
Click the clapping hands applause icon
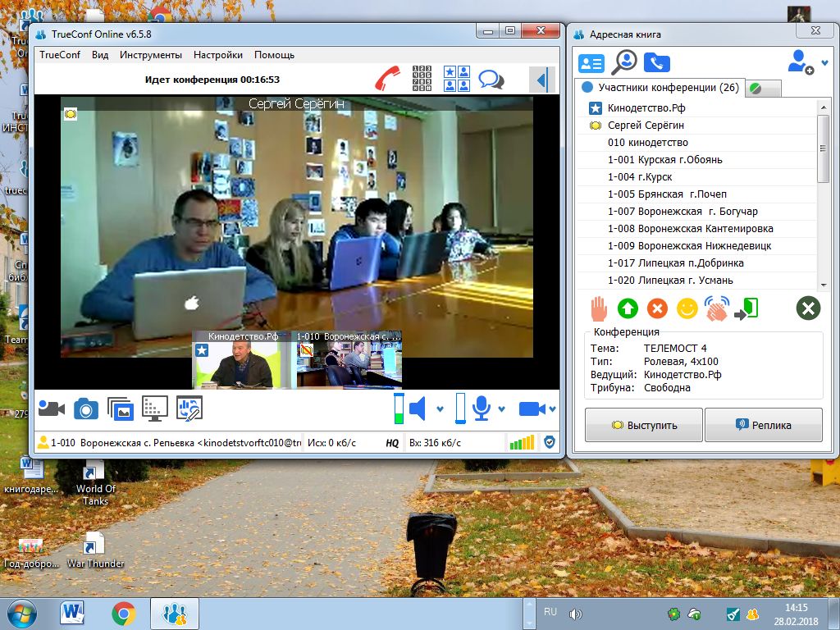(x=717, y=308)
